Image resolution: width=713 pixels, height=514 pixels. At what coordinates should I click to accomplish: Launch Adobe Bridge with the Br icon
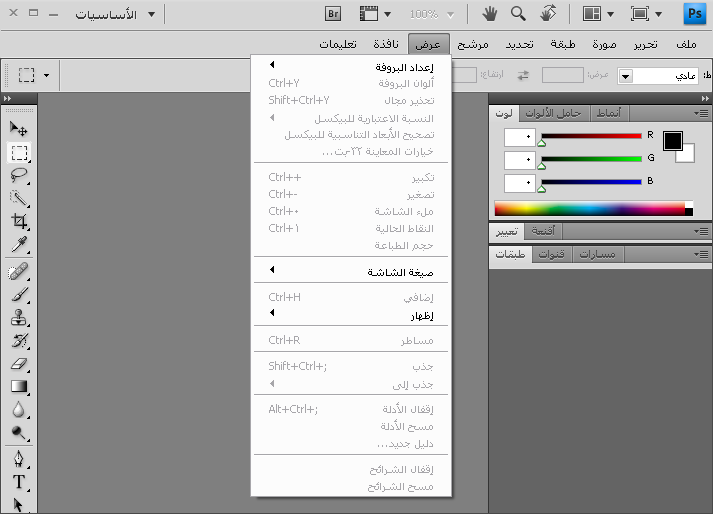334,14
